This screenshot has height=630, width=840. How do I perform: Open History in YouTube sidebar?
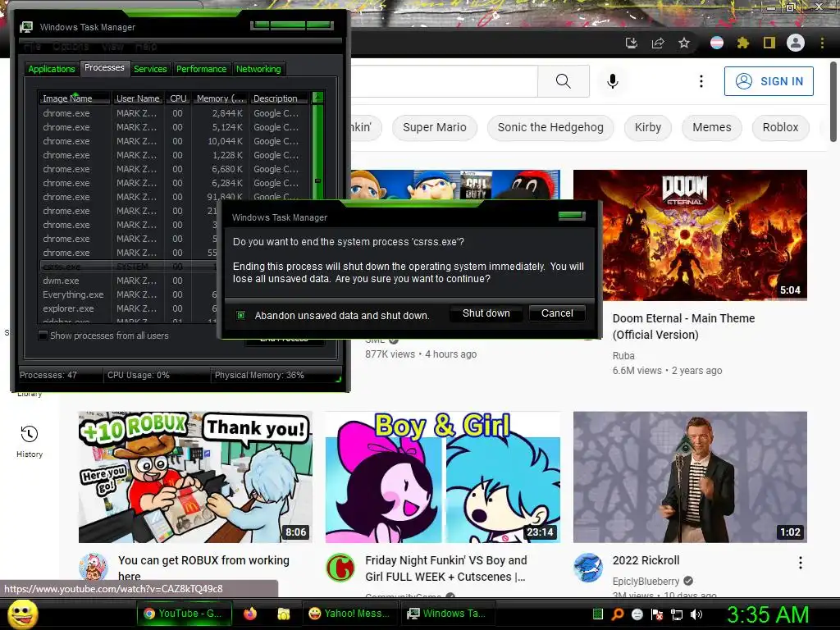[30, 442]
